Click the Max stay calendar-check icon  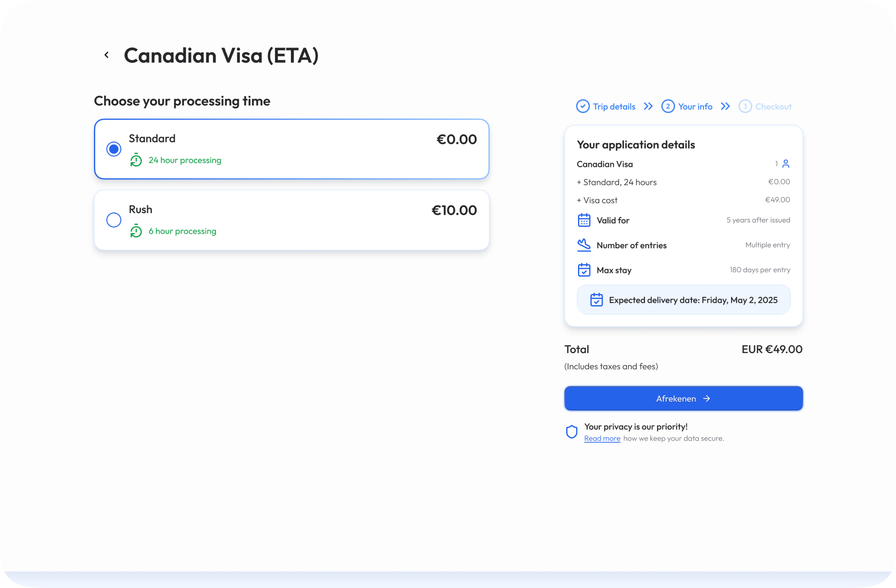coord(584,270)
